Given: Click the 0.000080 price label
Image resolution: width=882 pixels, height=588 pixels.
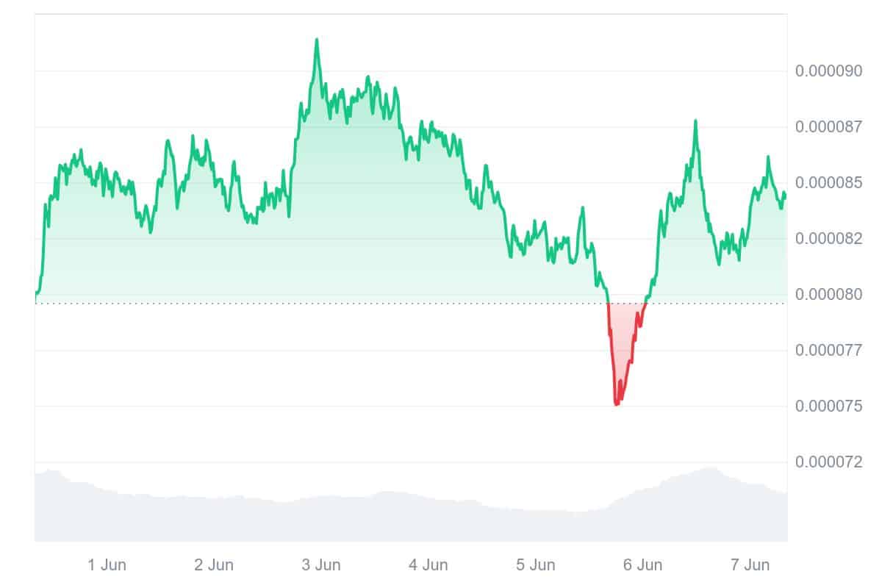Looking at the screenshot, I should tap(829, 295).
